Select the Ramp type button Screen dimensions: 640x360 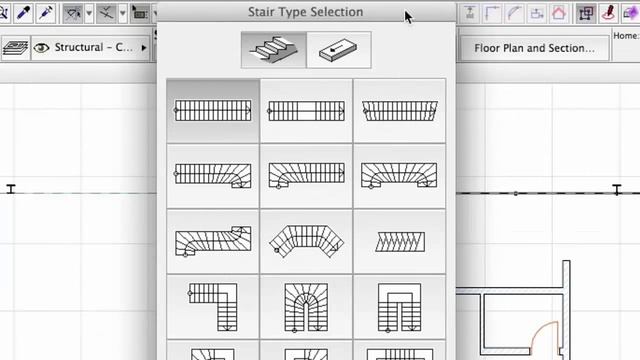339,50
